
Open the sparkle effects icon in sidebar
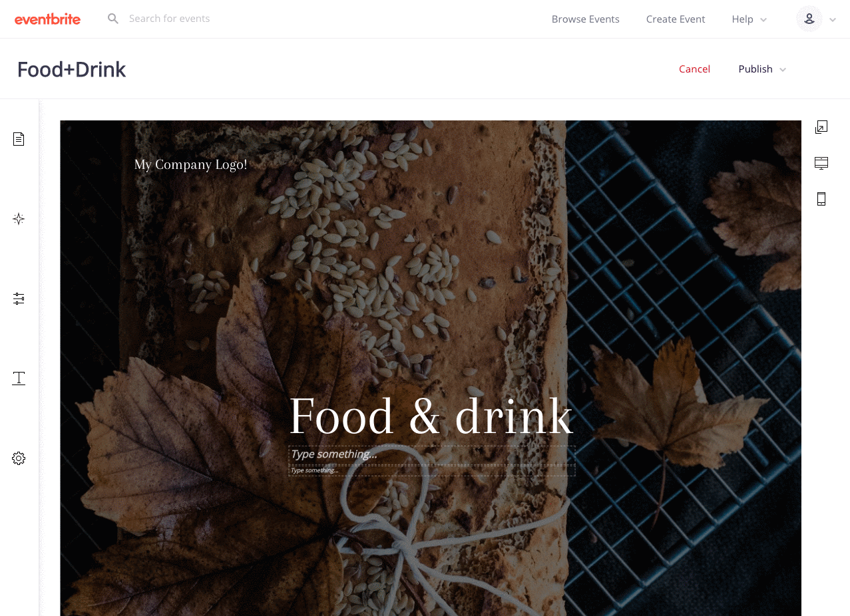click(x=19, y=219)
